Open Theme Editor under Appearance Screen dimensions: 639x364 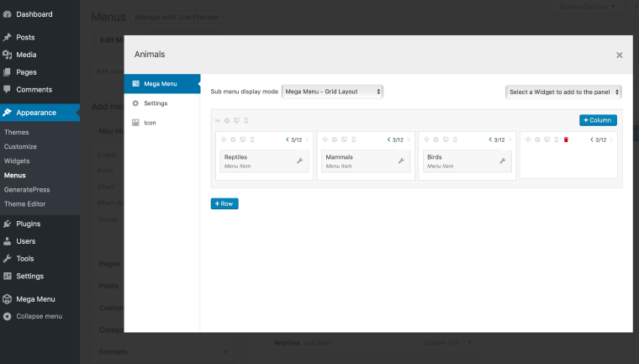pos(25,203)
